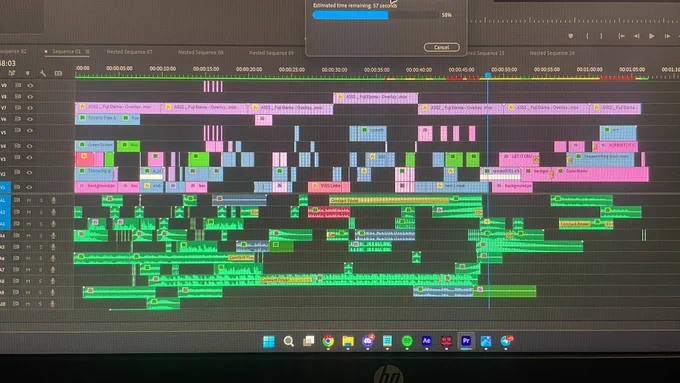This screenshot has height=383, width=680.
Task: Select the Color Matte clip on V2
Action: (602, 173)
